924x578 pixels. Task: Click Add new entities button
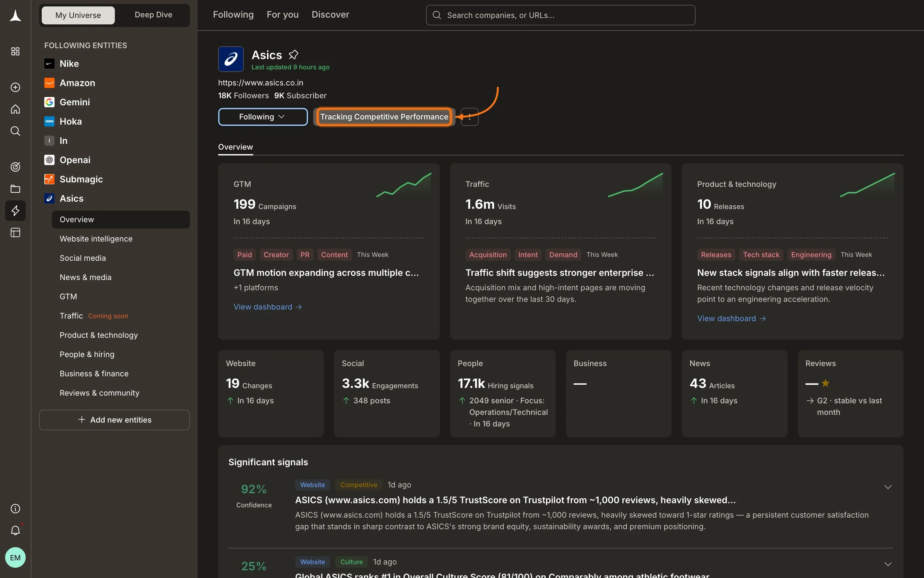(x=115, y=420)
